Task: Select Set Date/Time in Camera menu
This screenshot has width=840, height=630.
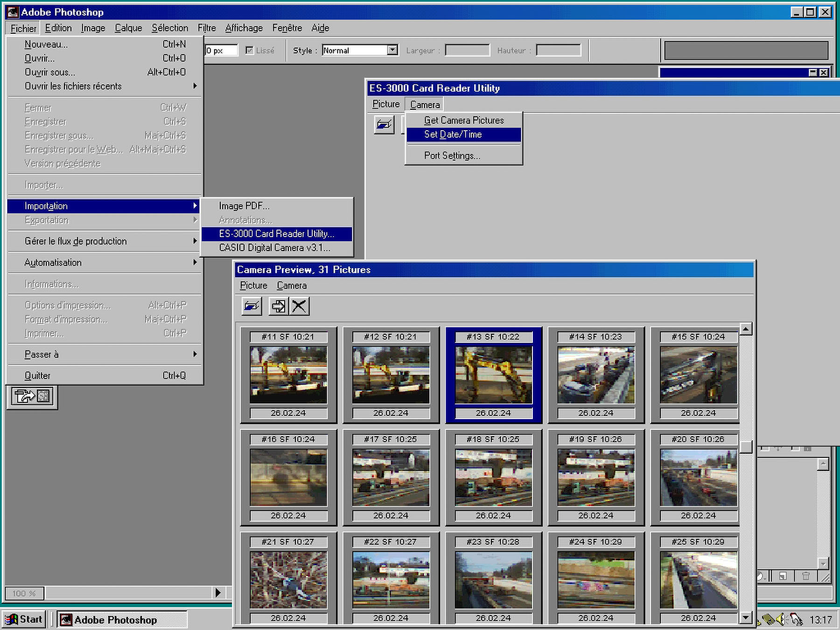Action: (x=464, y=134)
